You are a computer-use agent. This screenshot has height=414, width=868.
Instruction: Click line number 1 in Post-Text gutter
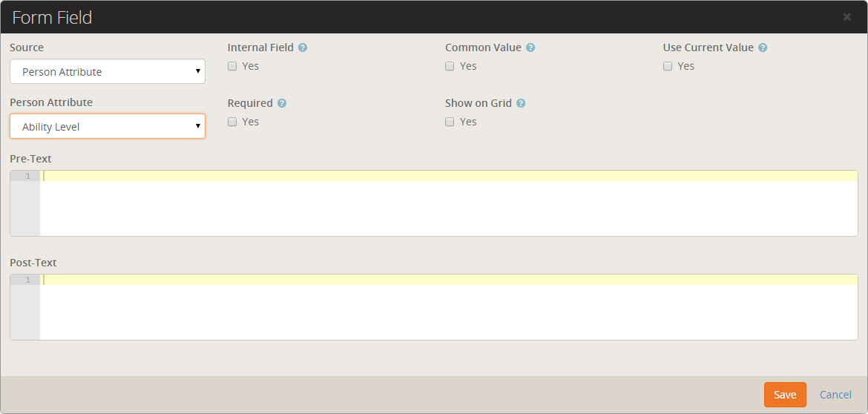point(27,280)
